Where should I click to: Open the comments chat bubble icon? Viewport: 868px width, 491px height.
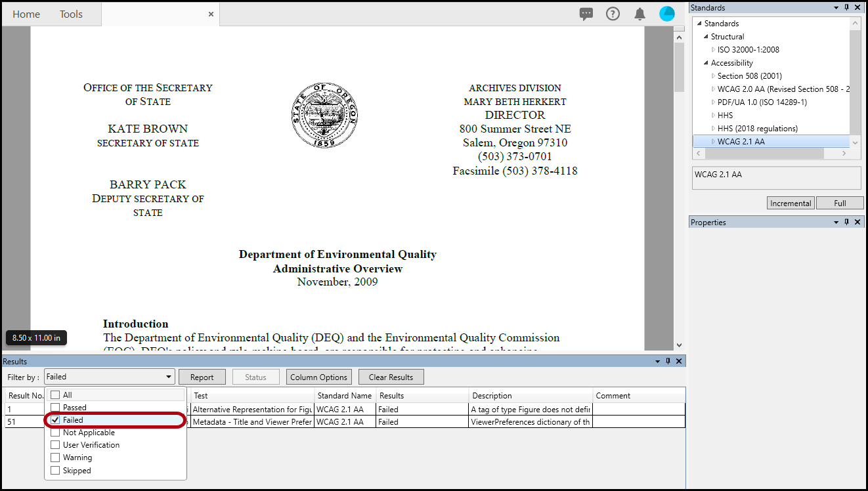(x=586, y=14)
